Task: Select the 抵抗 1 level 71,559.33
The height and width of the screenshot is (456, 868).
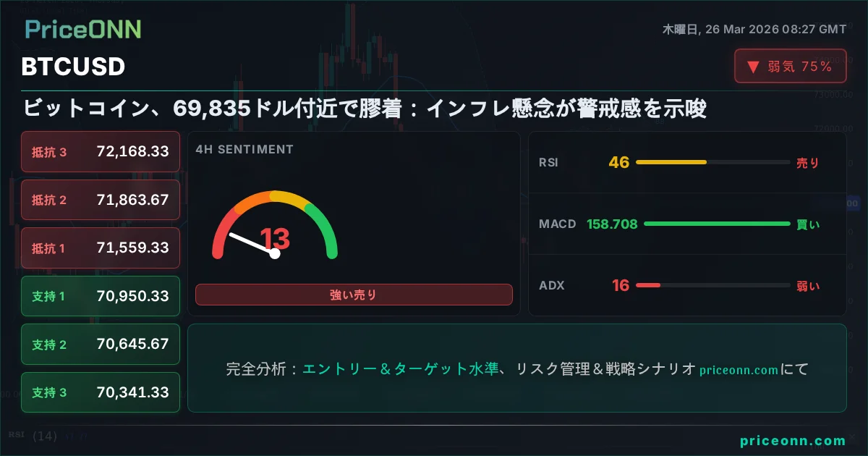Action: click(101, 248)
